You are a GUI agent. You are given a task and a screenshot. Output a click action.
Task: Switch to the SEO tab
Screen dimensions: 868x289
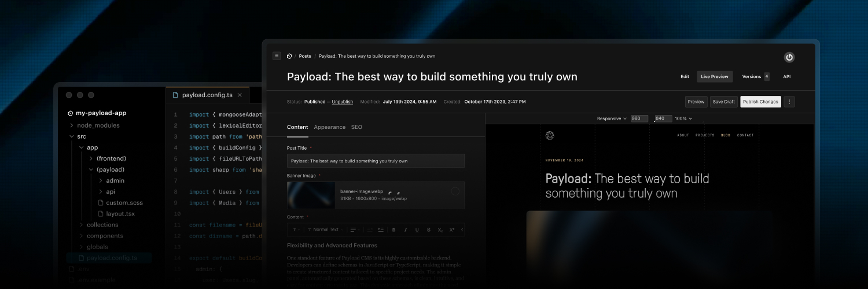tap(356, 127)
